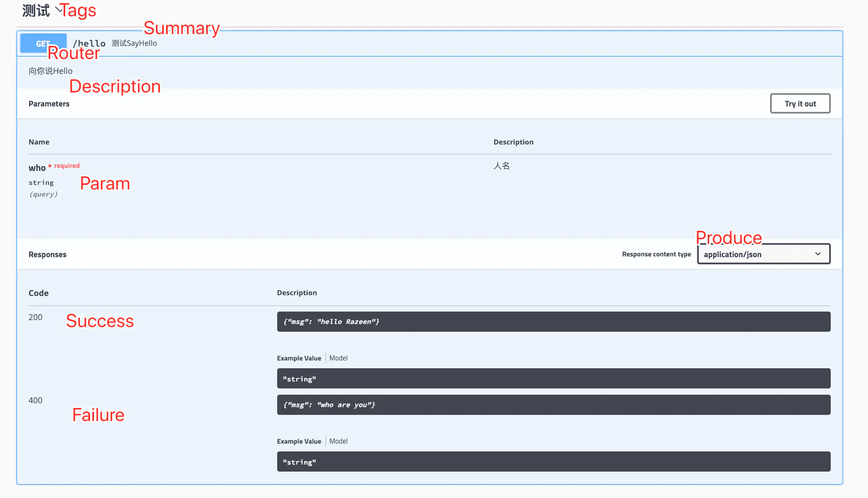The image size is (868, 498).
Task: Switch to Model tab under 400 response
Action: 338,441
